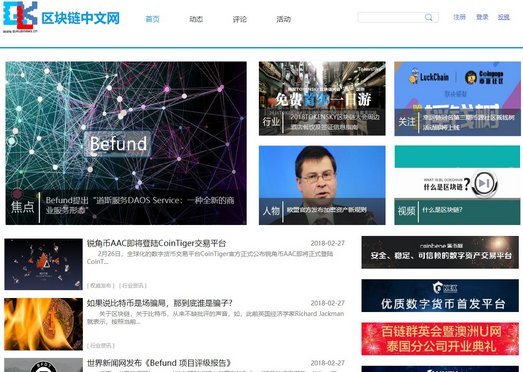Open the 锐角币AAC article thumbnail
The image size is (523, 372).
coord(43,264)
